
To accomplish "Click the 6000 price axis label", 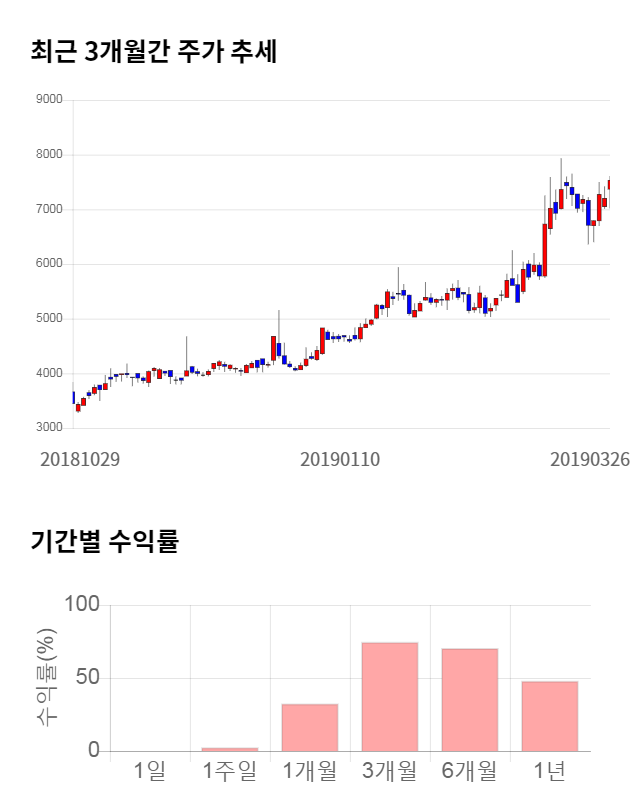I will [x=49, y=264].
